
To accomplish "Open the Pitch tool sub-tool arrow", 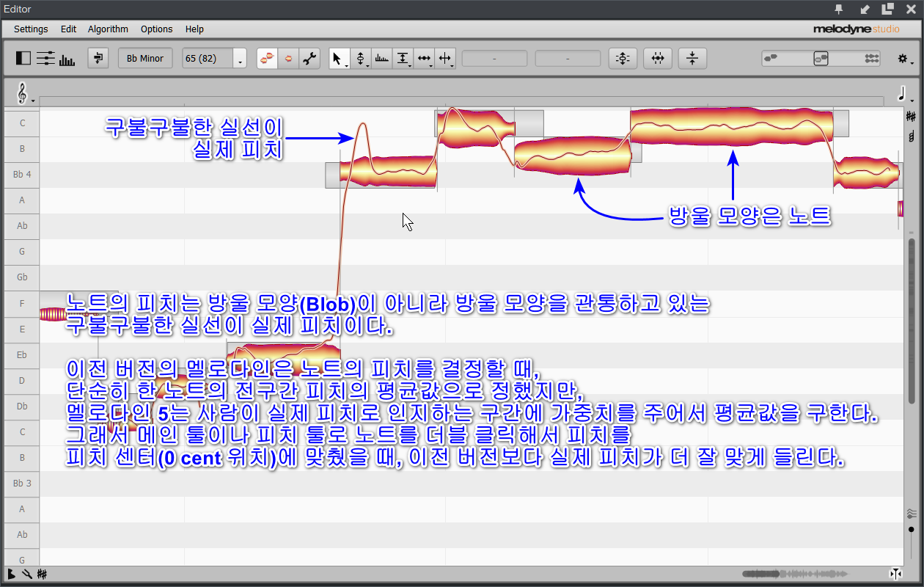I will point(367,65).
